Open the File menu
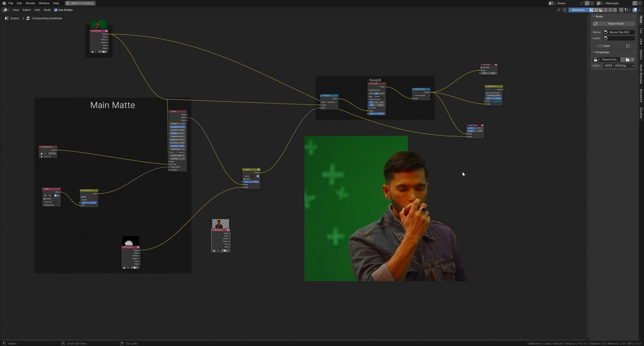The height and width of the screenshot is (346, 644). click(11, 3)
